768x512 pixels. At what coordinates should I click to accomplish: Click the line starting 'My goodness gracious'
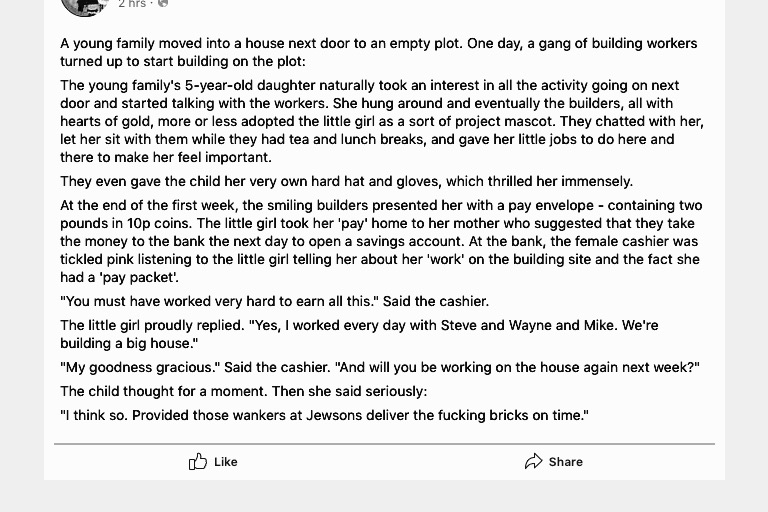[380, 367]
